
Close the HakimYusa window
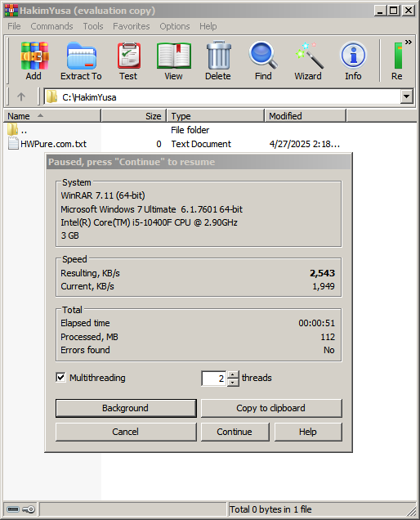[x=409, y=11]
